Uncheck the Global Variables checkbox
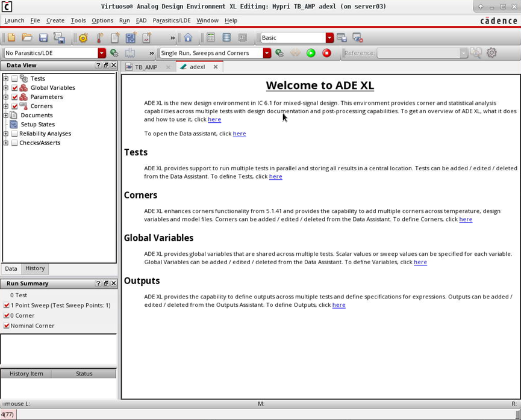This screenshot has width=521, height=420. [x=14, y=87]
